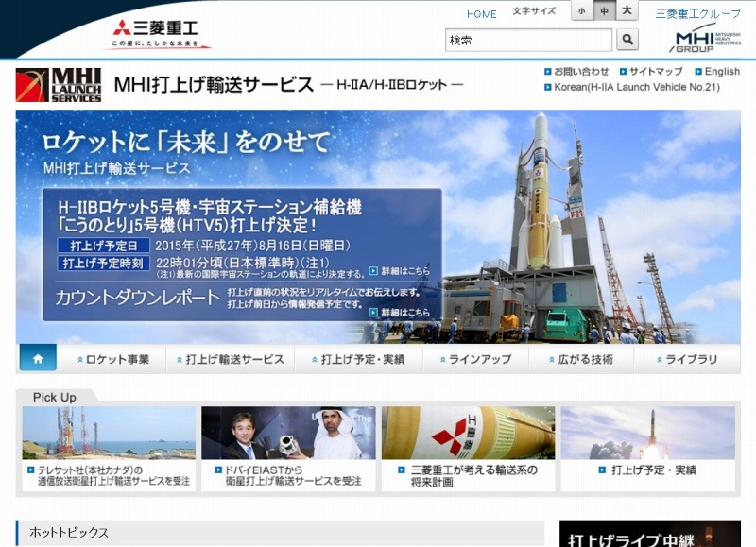The height and width of the screenshot is (547, 756).
Task: Expand the ラインアップ menu
Action: pos(476,360)
